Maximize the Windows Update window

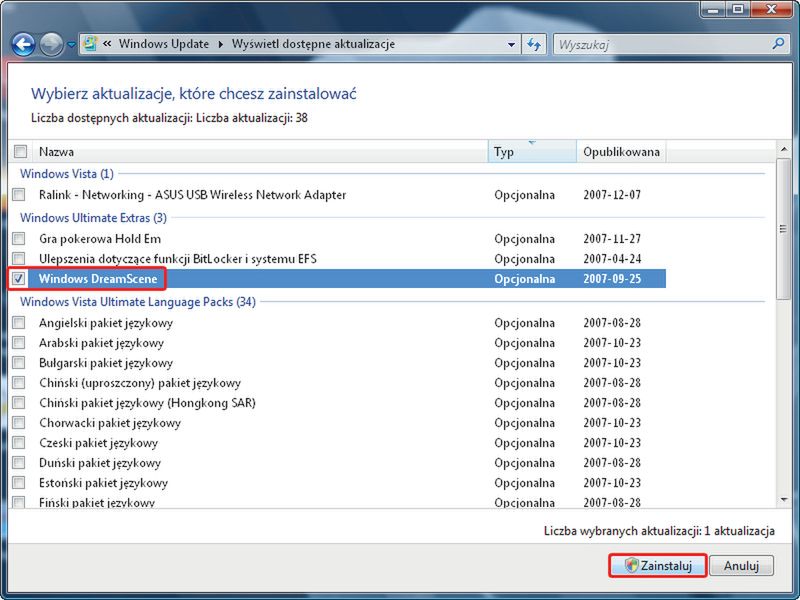tap(737, 9)
